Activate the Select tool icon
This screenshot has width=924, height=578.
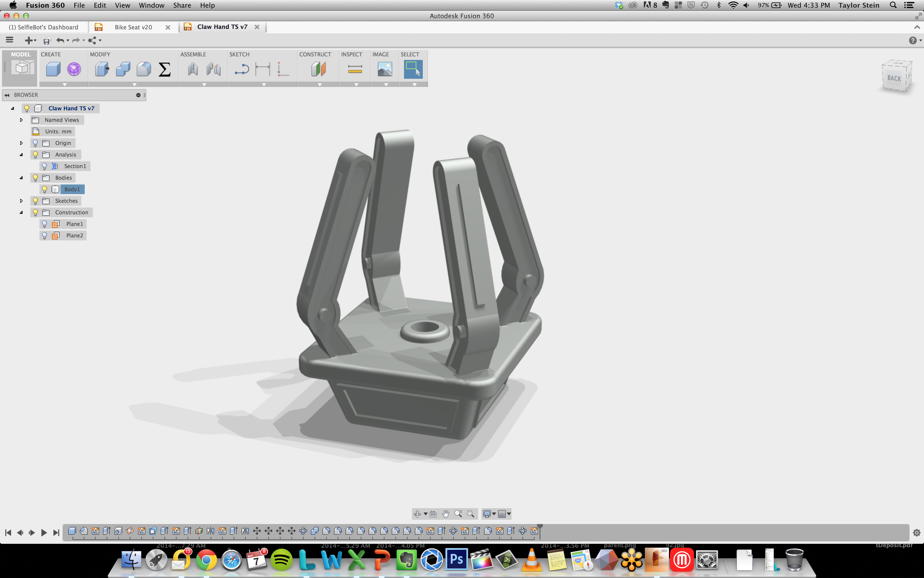(413, 69)
